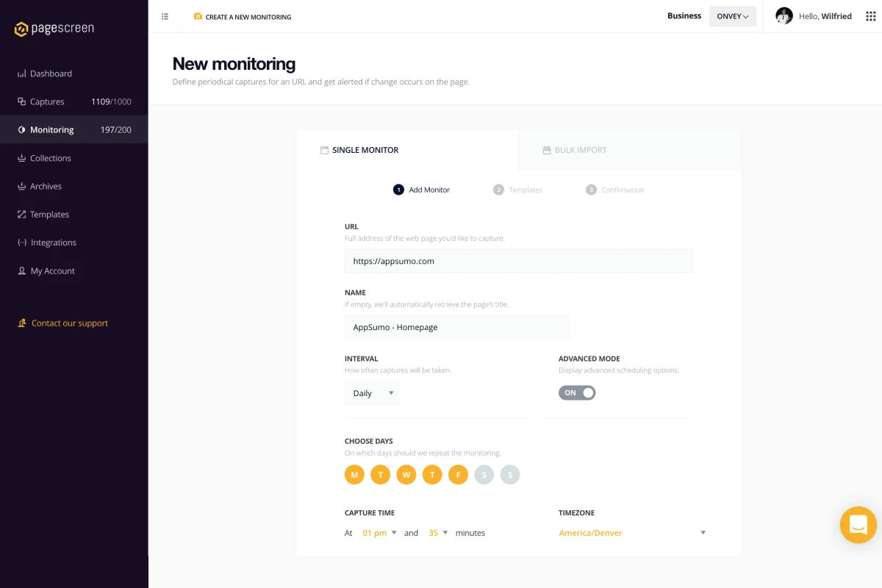Click the My Account person icon
This screenshot has width=882, height=588.
pyautogui.click(x=22, y=271)
